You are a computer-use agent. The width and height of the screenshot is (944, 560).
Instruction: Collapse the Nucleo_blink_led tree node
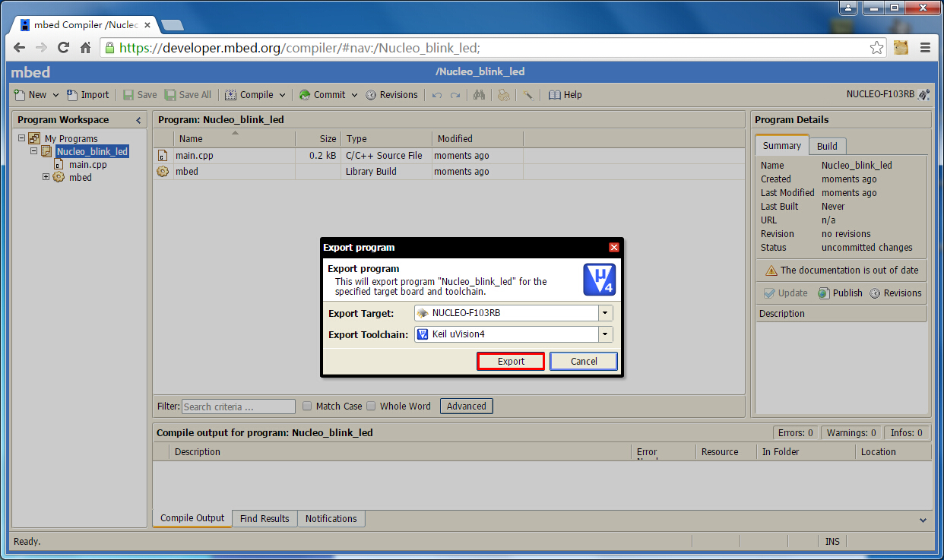tap(34, 152)
